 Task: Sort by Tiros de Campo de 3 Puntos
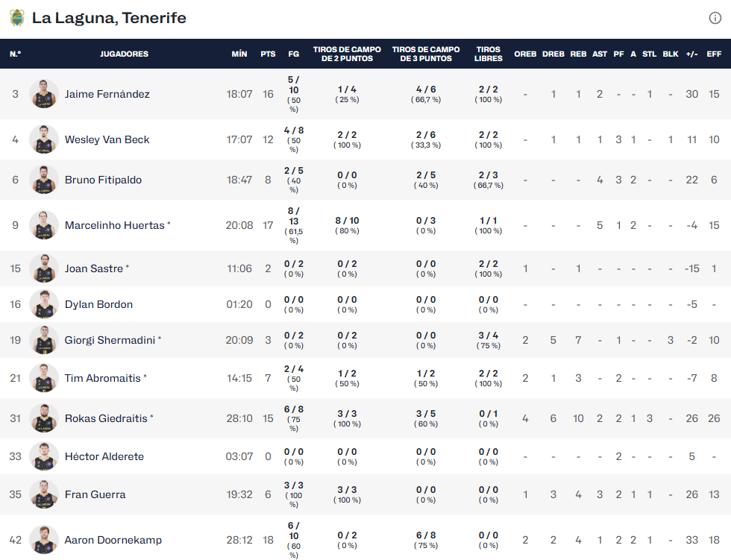pyautogui.click(x=426, y=54)
